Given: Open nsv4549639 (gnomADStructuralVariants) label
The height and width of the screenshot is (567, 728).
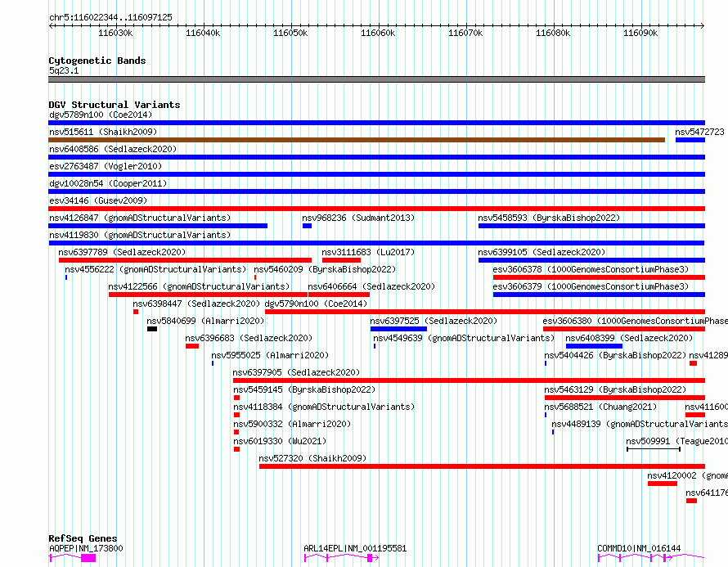Looking at the screenshot, I should pos(464,338).
